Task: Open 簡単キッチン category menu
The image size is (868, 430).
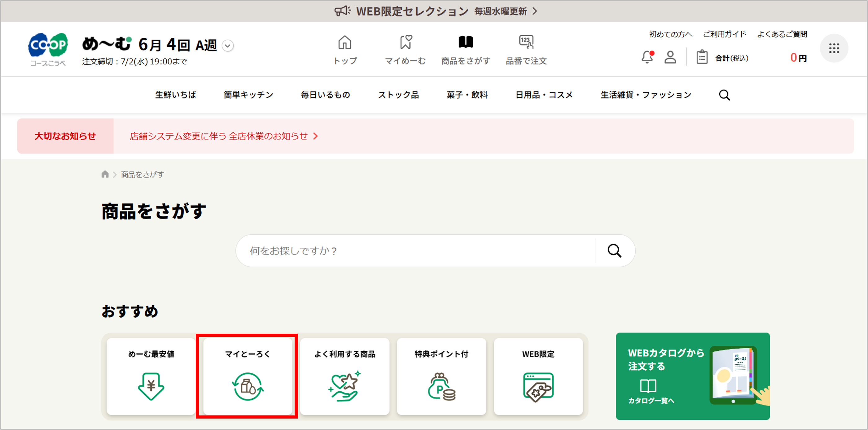Action: tap(249, 95)
